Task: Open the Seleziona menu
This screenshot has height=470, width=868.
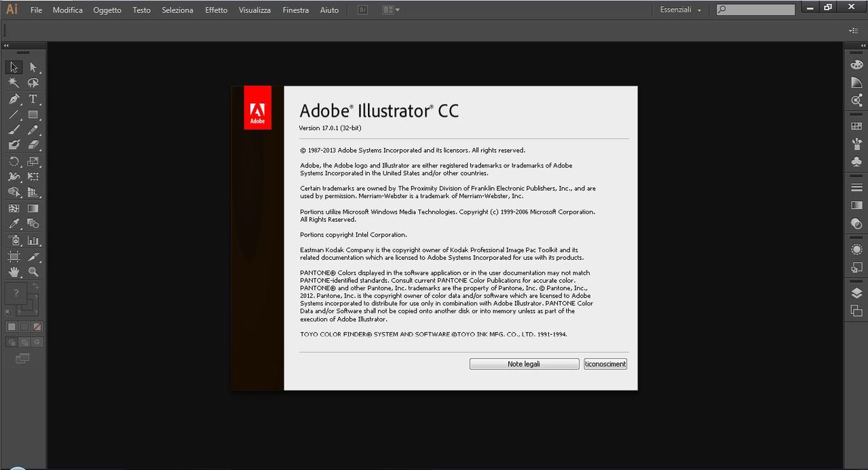Action: 178,10
